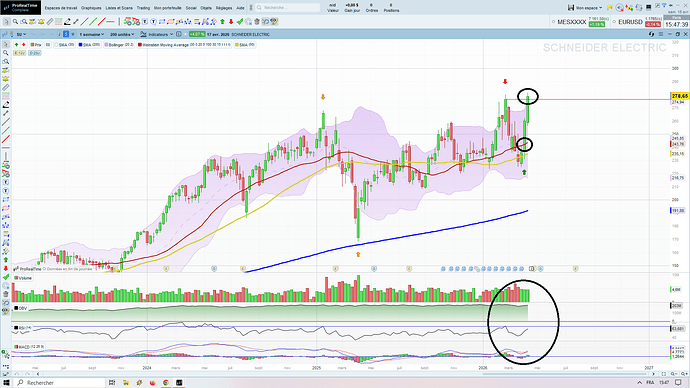Click the save floppy disk icon
Screen dimensions: 690x388
(571, 7)
